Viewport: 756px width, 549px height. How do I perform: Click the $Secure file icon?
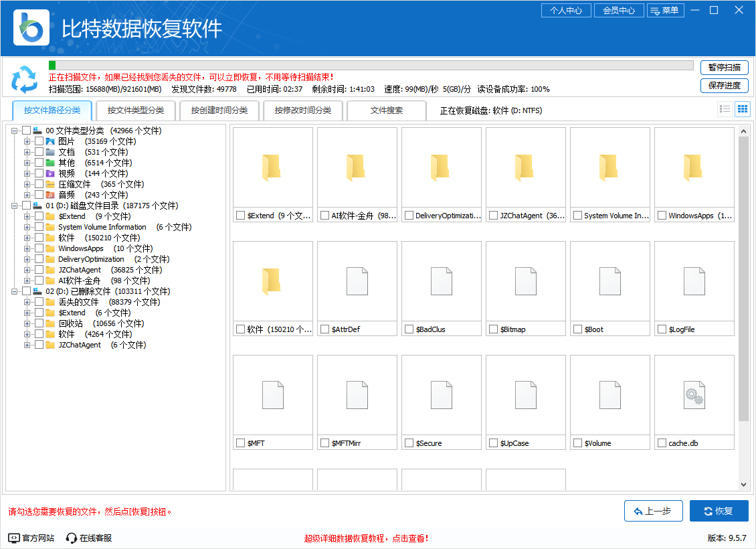click(x=441, y=395)
